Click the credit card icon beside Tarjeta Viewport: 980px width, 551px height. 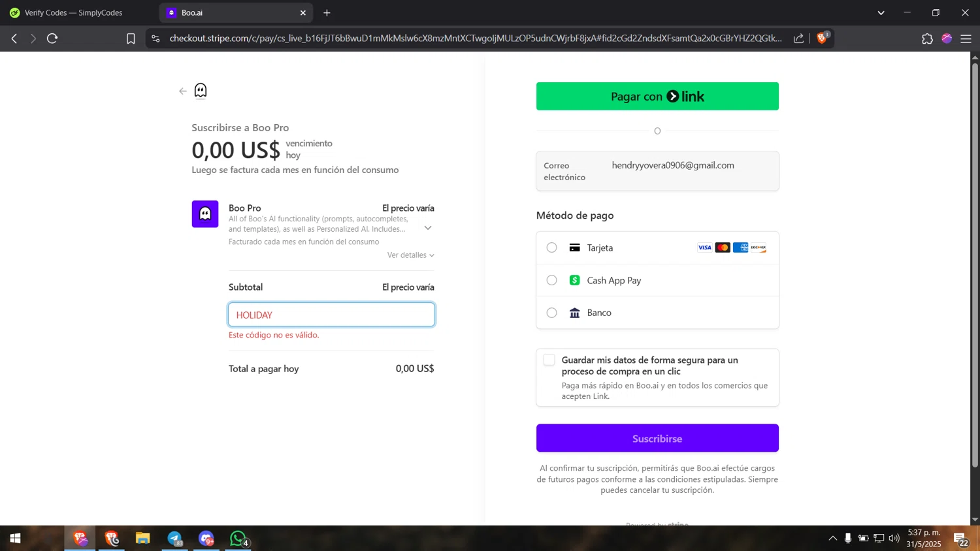[575, 248]
